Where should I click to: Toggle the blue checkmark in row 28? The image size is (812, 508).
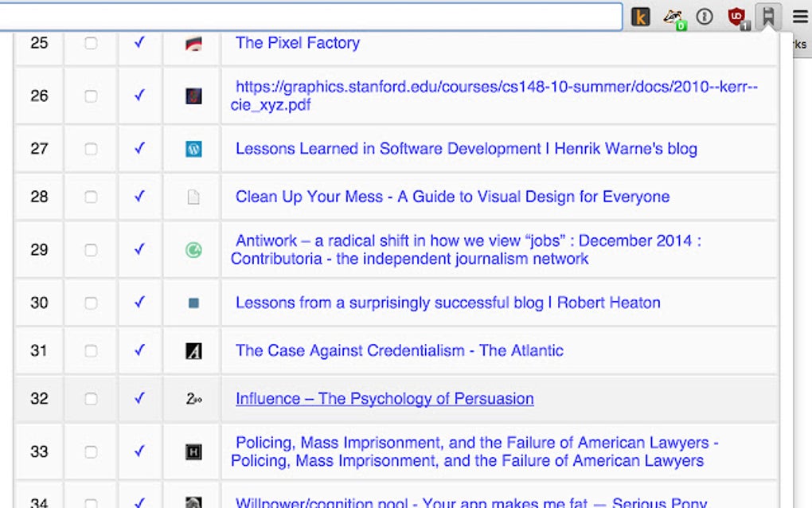coord(140,197)
